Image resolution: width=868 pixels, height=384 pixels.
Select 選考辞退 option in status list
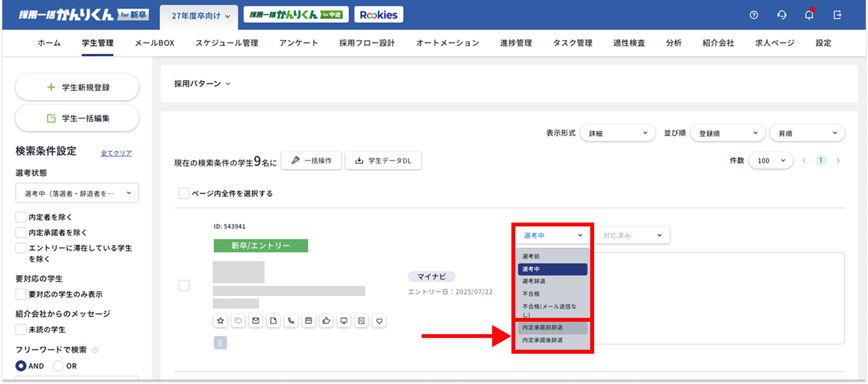coord(553,282)
